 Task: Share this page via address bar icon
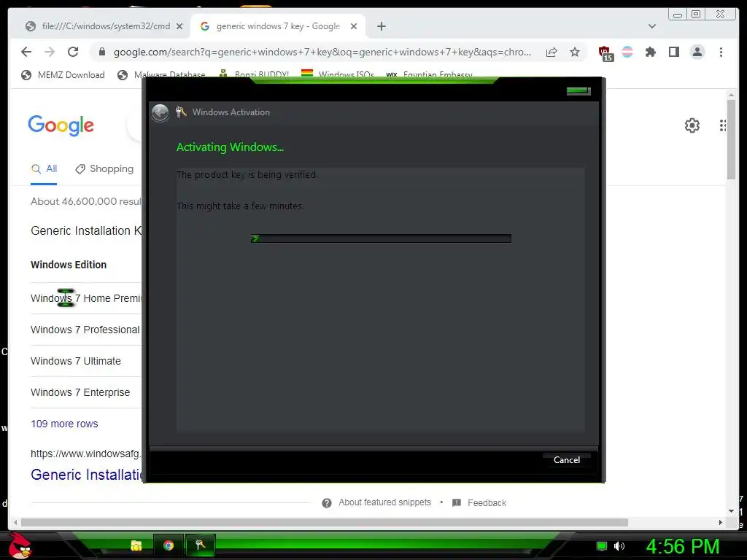[x=551, y=52]
